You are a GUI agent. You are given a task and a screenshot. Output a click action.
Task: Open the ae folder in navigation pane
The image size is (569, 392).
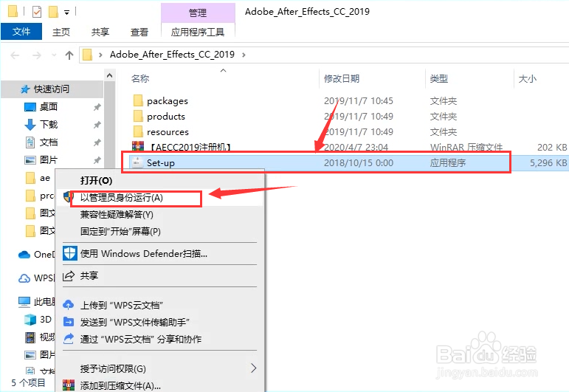click(x=44, y=178)
